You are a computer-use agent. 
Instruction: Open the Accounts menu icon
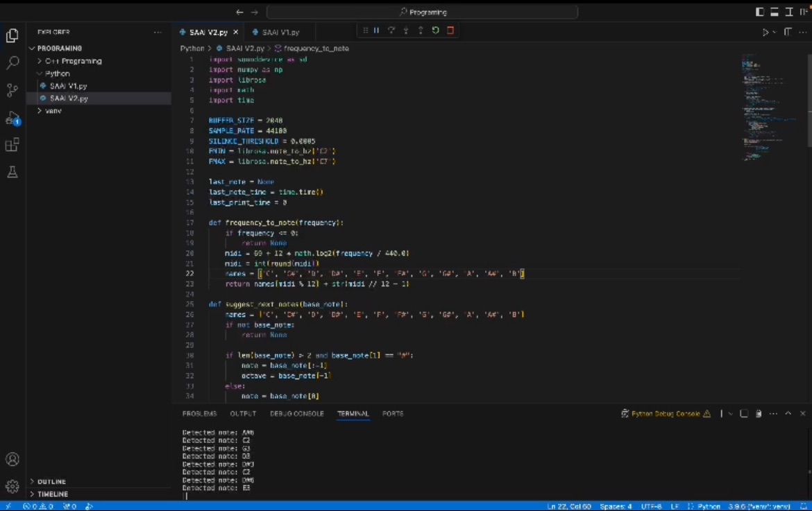(12, 459)
